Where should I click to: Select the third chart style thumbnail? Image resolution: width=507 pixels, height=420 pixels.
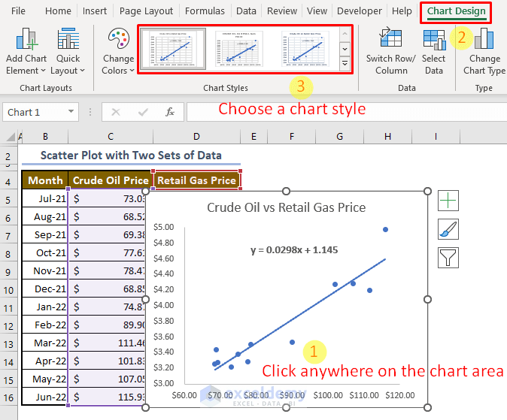coord(305,49)
